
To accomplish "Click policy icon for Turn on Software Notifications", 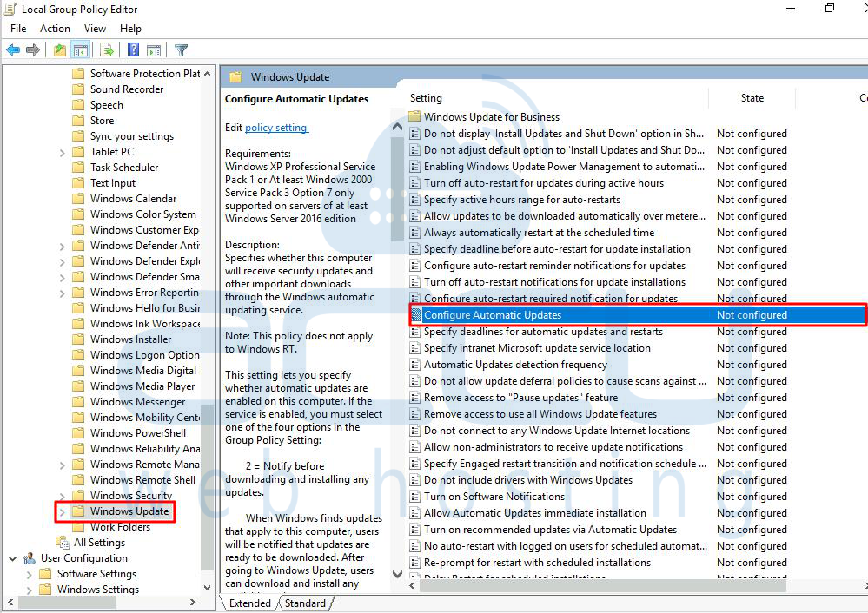I will point(415,497).
